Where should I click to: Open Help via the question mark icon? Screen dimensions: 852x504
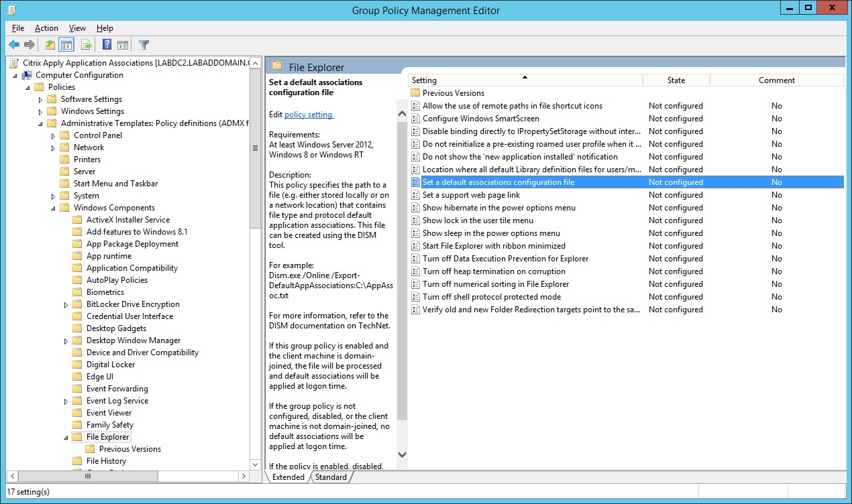(x=107, y=45)
